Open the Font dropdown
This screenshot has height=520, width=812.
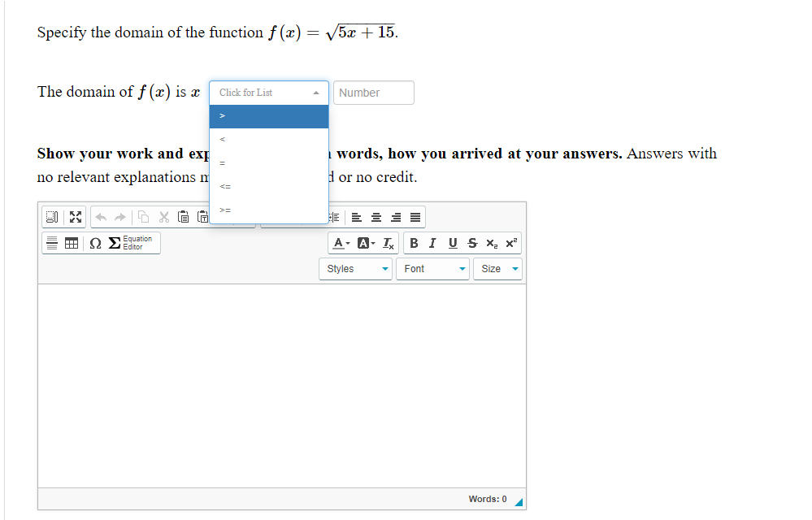(x=432, y=268)
